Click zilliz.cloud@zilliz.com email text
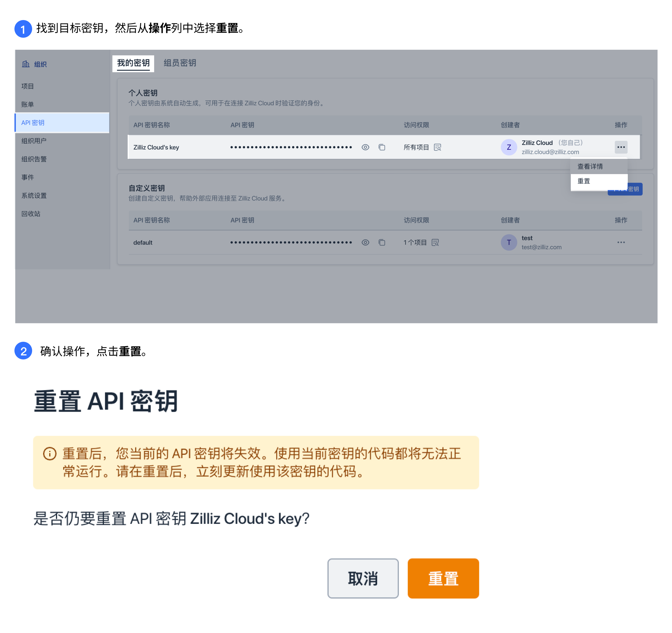The height and width of the screenshot is (633, 672). click(550, 152)
